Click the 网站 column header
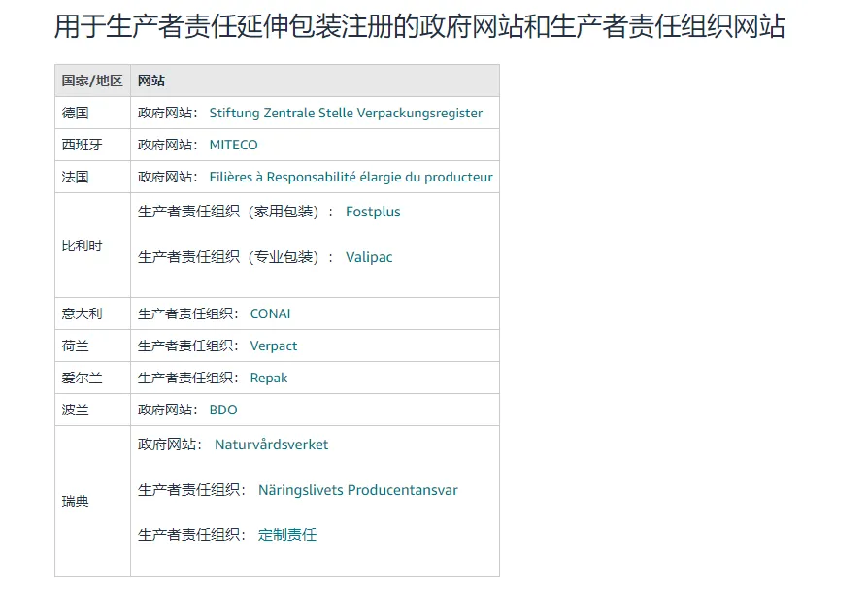868x593 pixels. coord(151,81)
